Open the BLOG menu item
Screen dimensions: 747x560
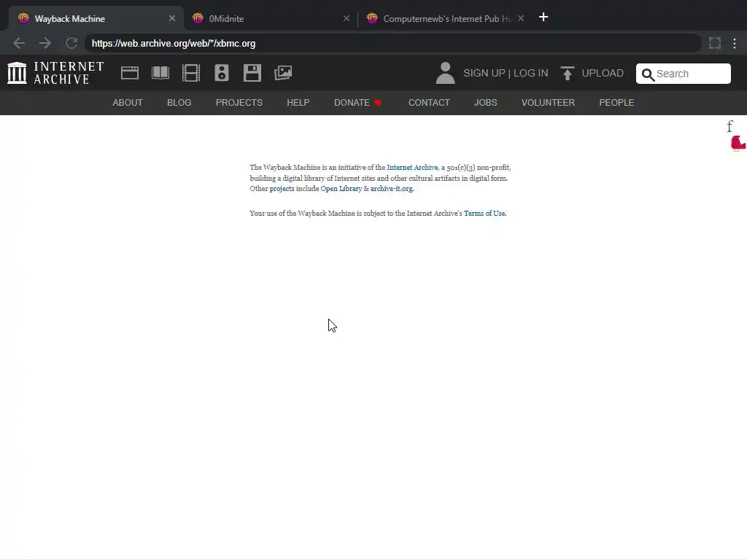[179, 102]
